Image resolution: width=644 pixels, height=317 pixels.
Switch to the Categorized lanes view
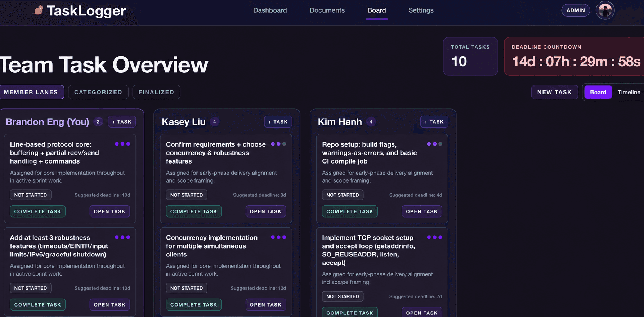pyautogui.click(x=98, y=92)
